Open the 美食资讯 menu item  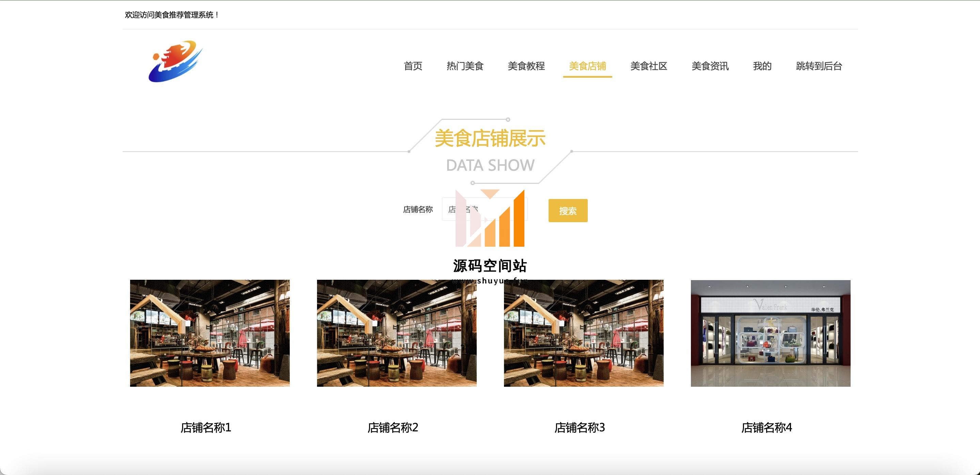click(710, 66)
